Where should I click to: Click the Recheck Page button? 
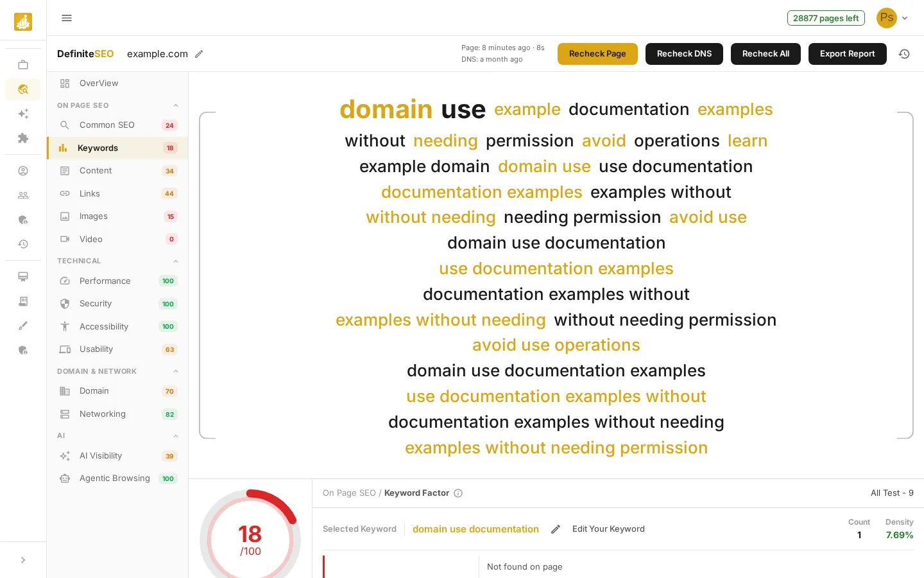tap(597, 54)
